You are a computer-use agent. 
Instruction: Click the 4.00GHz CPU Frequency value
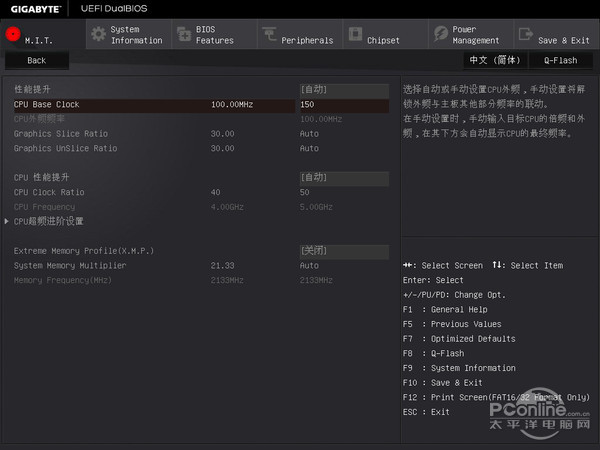(227, 207)
